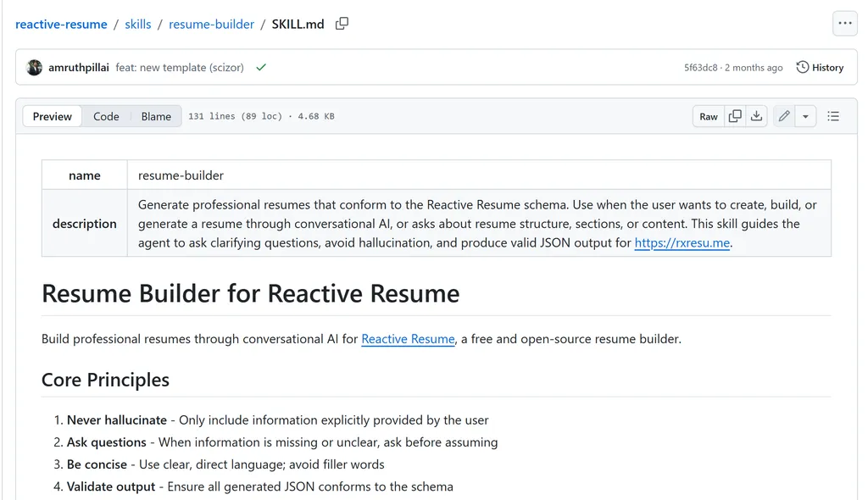This screenshot has width=868, height=500.
Task: Open the more file actions ellipsis menu
Action: pyautogui.click(x=845, y=23)
